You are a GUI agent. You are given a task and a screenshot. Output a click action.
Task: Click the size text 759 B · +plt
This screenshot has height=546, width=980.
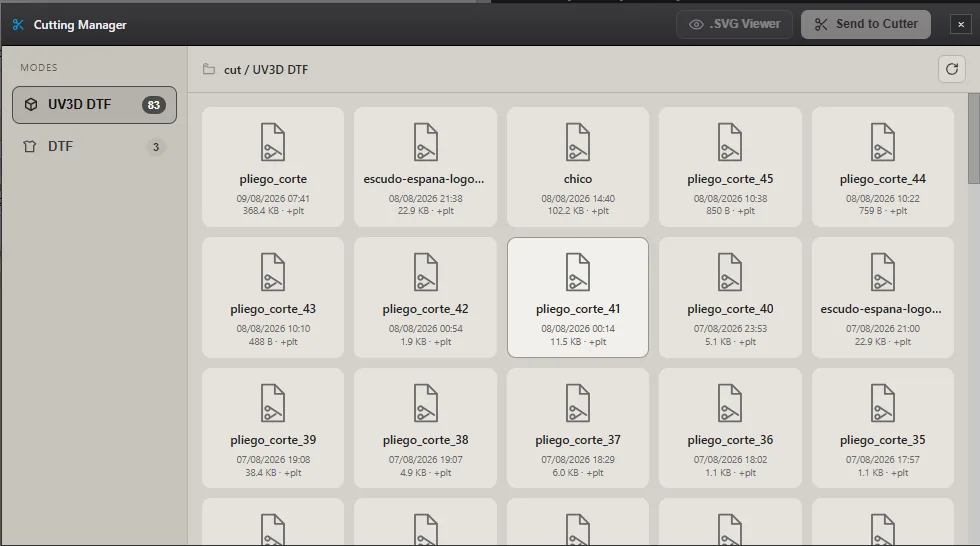coord(882,211)
